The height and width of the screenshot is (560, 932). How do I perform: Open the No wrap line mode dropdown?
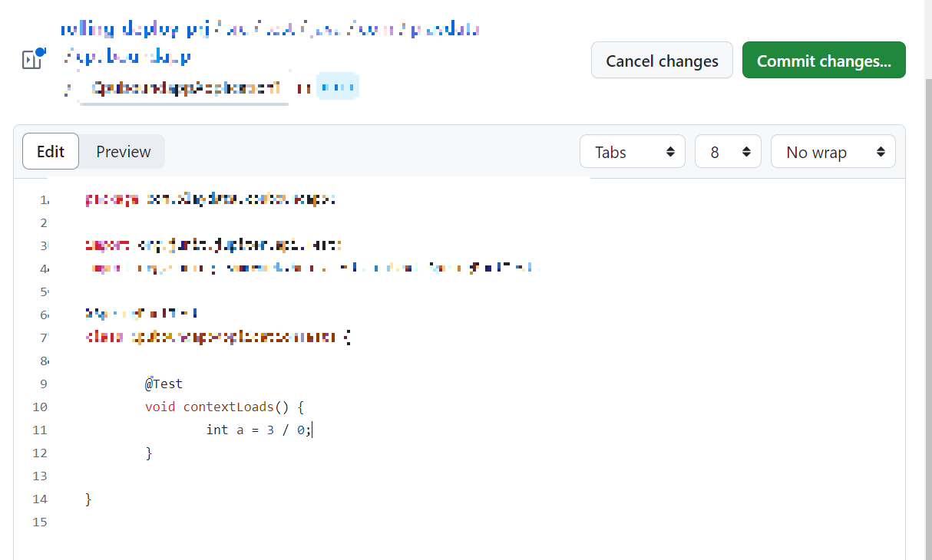(x=833, y=152)
